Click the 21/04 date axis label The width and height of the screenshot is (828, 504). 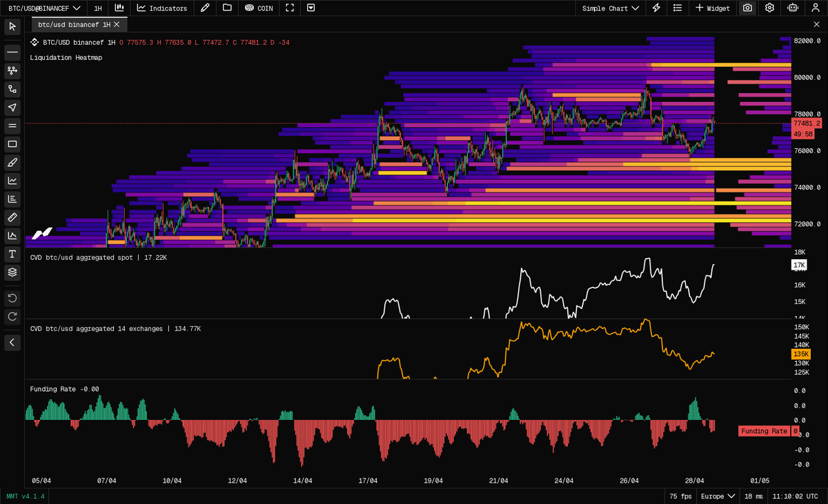click(499, 481)
